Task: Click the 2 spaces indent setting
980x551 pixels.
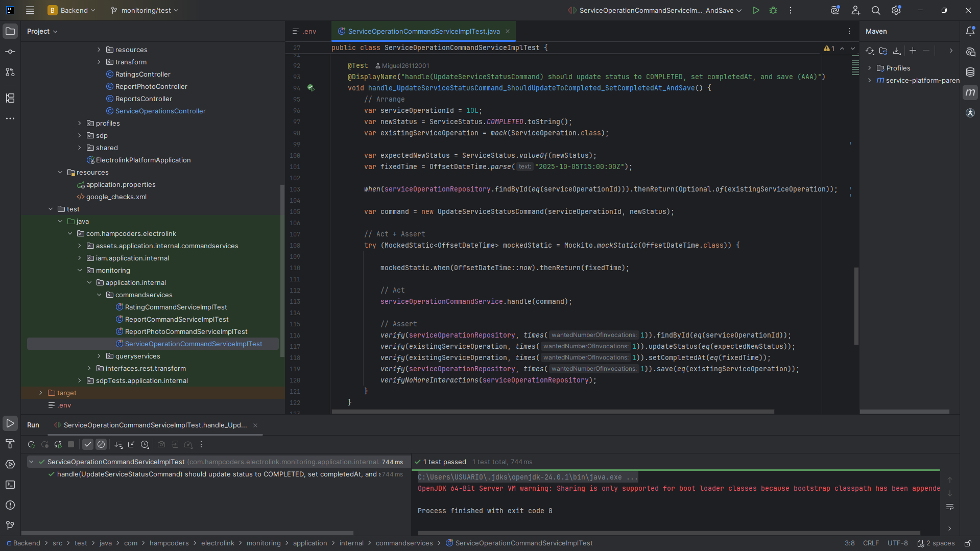Action: [x=936, y=543]
